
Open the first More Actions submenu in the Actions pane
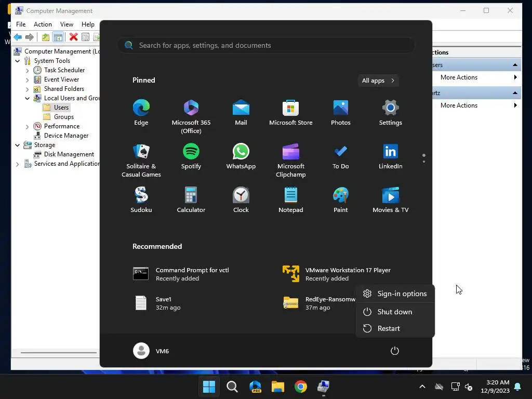click(478, 77)
